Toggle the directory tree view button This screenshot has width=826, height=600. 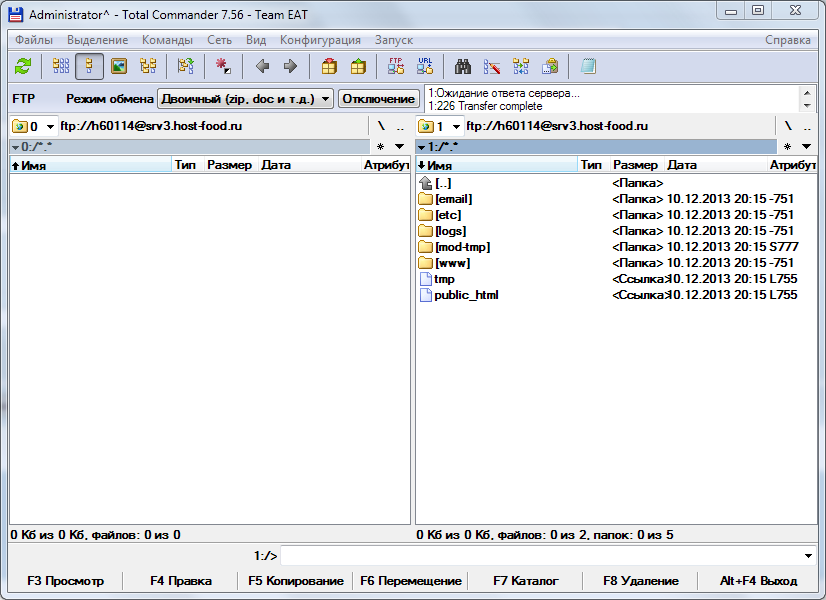[148, 66]
